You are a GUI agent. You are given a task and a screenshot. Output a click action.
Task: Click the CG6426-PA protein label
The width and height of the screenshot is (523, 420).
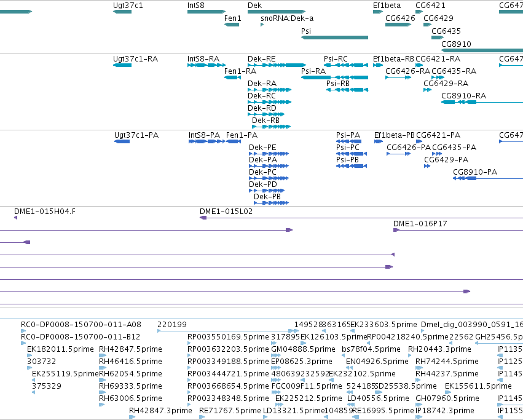click(x=409, y=148)
